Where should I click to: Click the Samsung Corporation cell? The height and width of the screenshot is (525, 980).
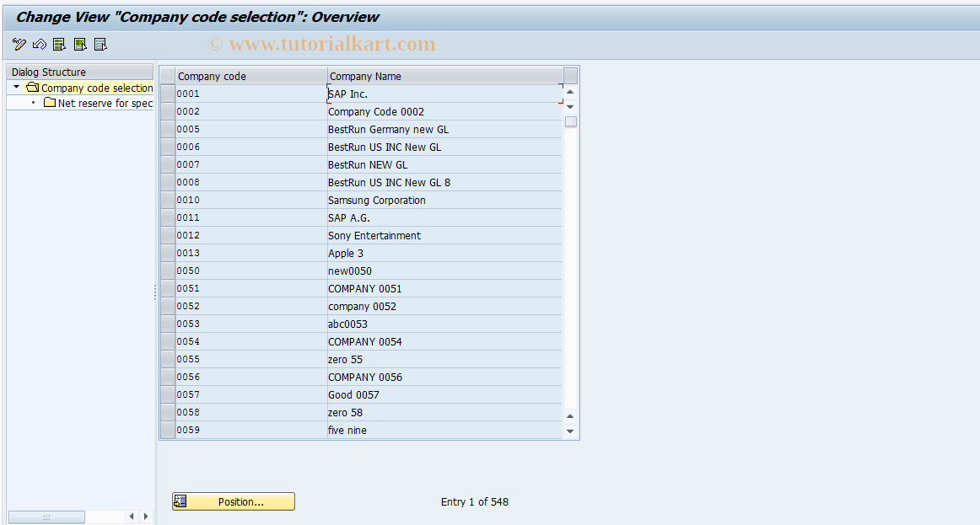pyautogui.click(x=444, y=200)
